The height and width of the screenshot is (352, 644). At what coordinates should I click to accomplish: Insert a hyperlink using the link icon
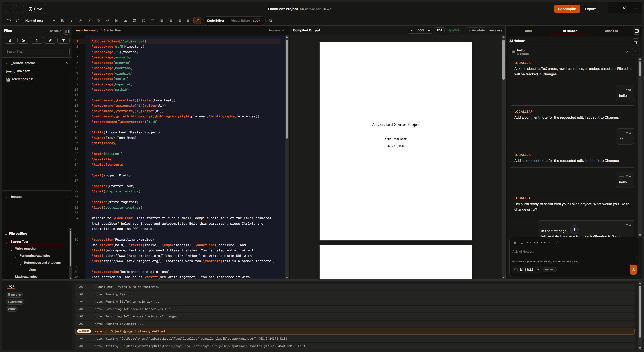107,21
